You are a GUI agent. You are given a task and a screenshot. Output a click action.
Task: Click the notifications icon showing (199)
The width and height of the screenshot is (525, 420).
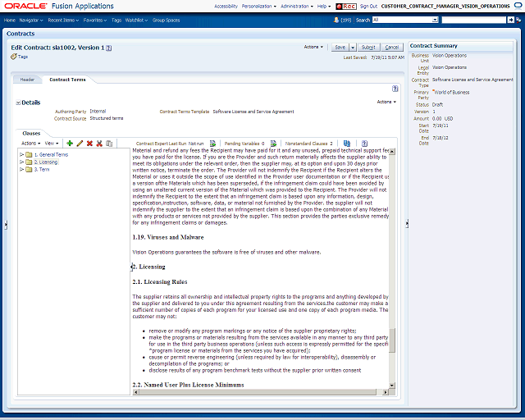(336, 20)
